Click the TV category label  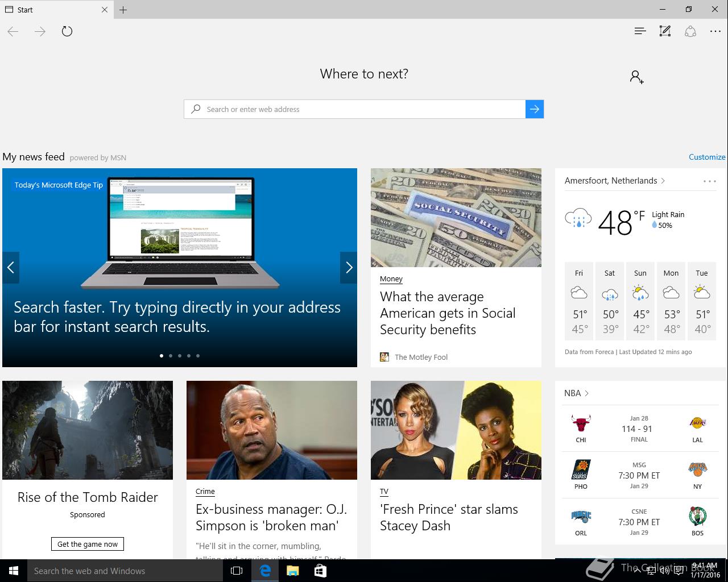pos(384,492)
